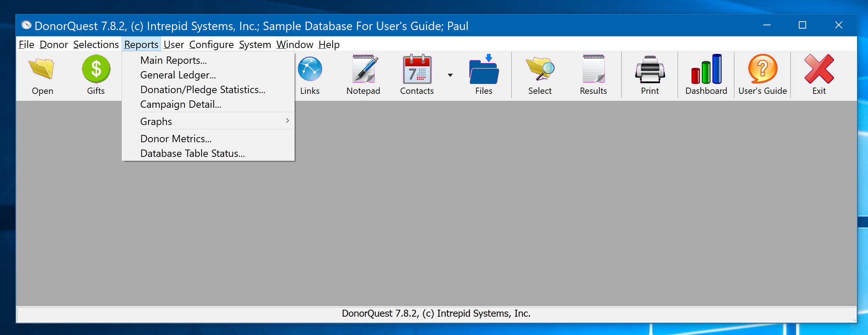
Task: Open the User menu
Action: point(174,44)
